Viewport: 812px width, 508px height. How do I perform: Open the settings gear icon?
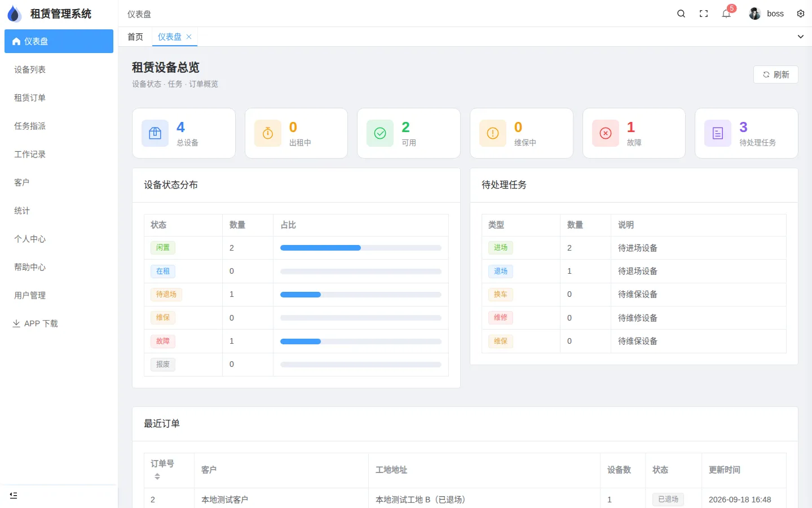pos(801,14)
